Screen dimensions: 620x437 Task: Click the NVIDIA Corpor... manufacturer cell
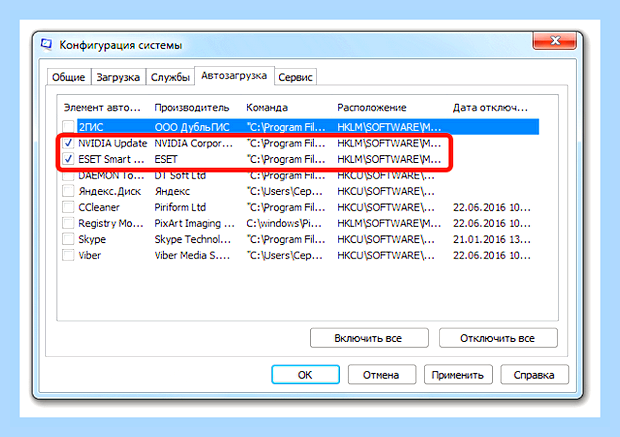click(x=193, y=143)
